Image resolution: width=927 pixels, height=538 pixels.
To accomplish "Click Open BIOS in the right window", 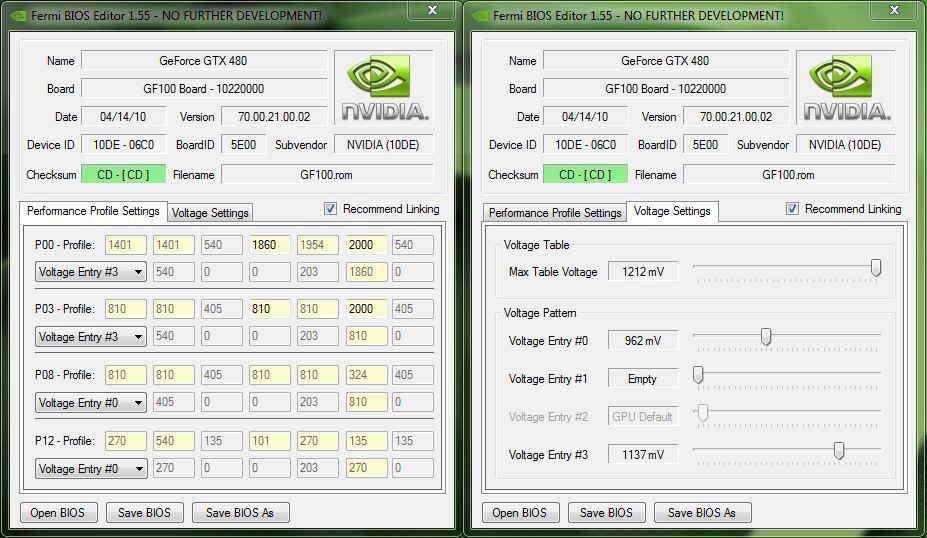I will tap(519, 513).
